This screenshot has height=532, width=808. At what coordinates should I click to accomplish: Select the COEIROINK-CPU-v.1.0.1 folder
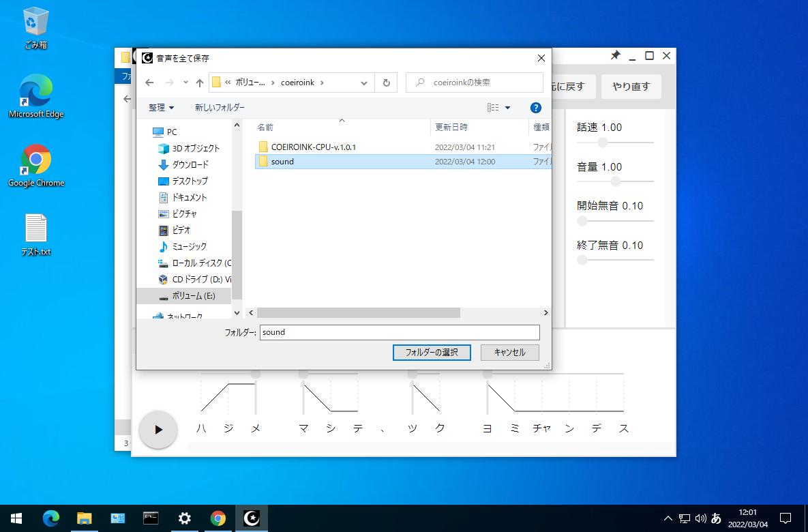point(313,147)
